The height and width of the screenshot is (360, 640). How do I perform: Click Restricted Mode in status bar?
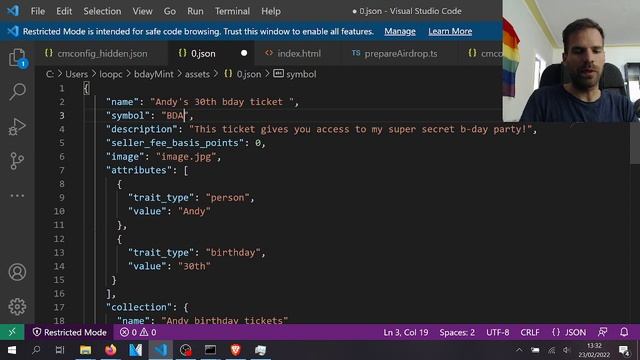[70, 332]
